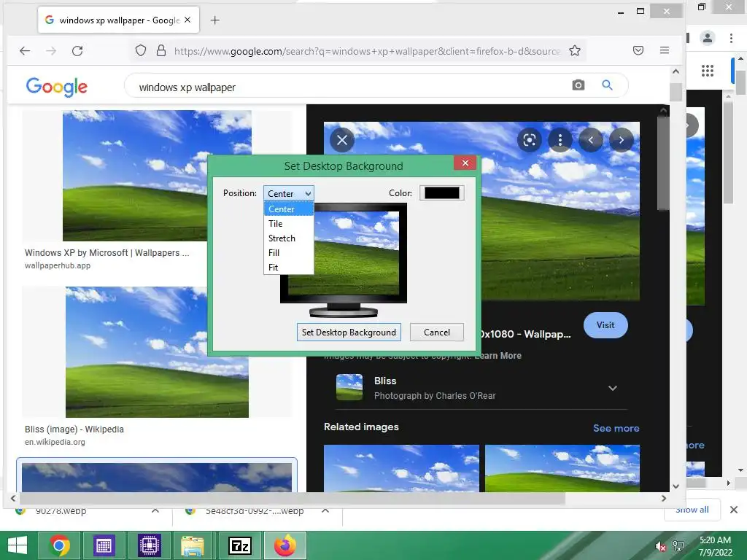This screenshot has width=747, height=560.
Task: Expand options for 90278.webp download
Action: [x=155, y=510]
